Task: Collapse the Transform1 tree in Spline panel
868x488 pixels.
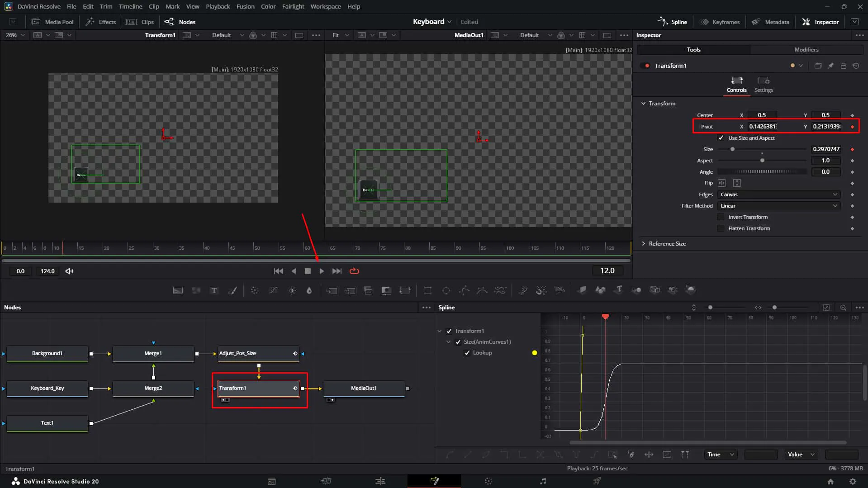Action: (x=439, y=331)
